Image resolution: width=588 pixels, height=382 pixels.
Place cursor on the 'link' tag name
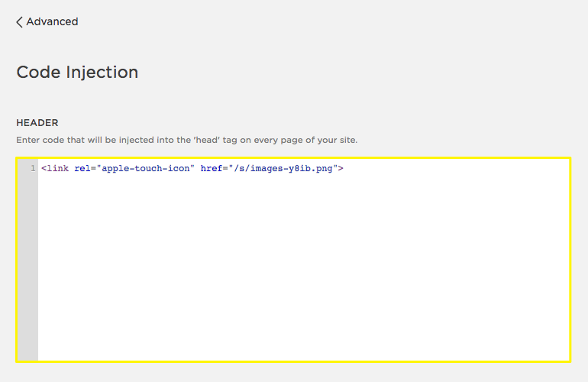coord(57,168)
